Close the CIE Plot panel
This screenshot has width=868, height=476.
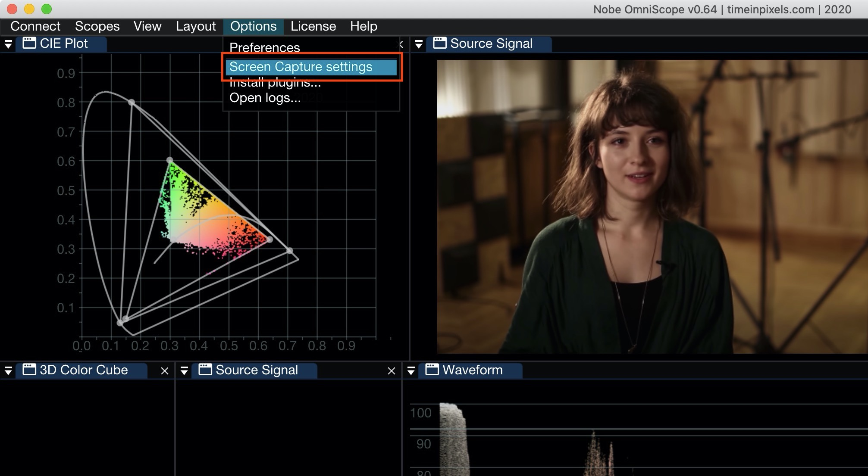(x=401, y=44)
